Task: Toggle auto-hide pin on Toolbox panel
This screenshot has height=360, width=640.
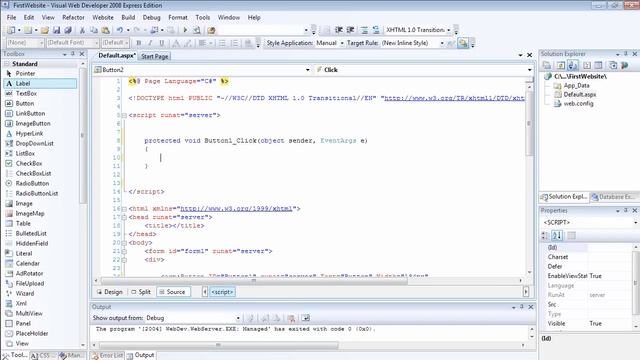Action: point(73,54)
